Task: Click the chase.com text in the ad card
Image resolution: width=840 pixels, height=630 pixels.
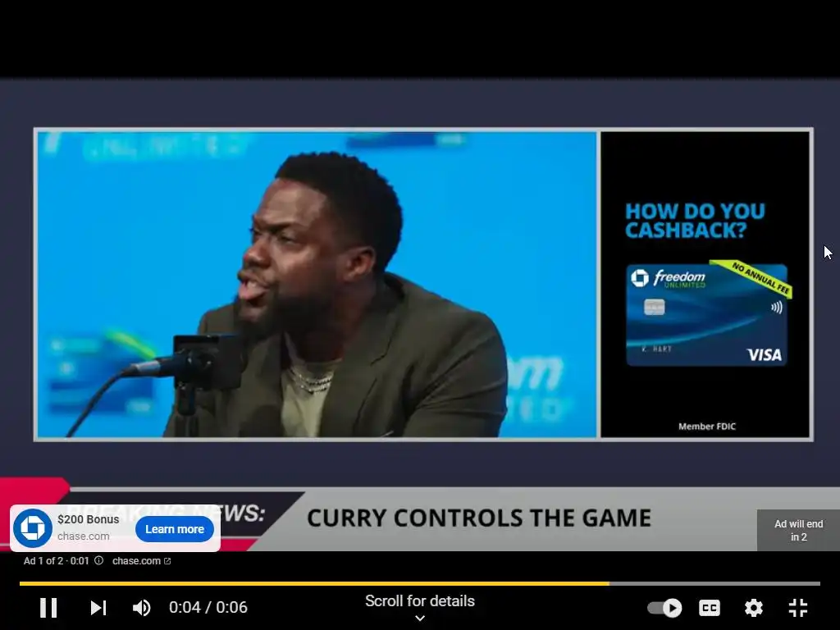Action: tap(84, 536)
